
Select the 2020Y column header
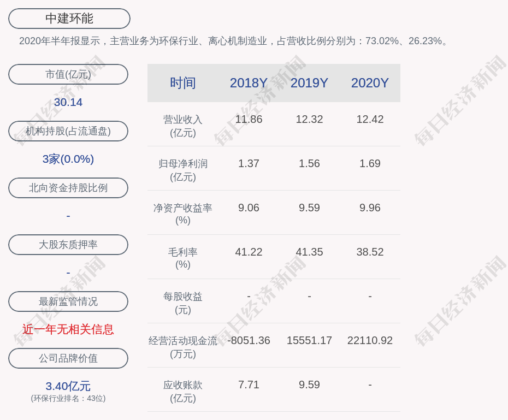pyautogui.click(x=370, y=83)
